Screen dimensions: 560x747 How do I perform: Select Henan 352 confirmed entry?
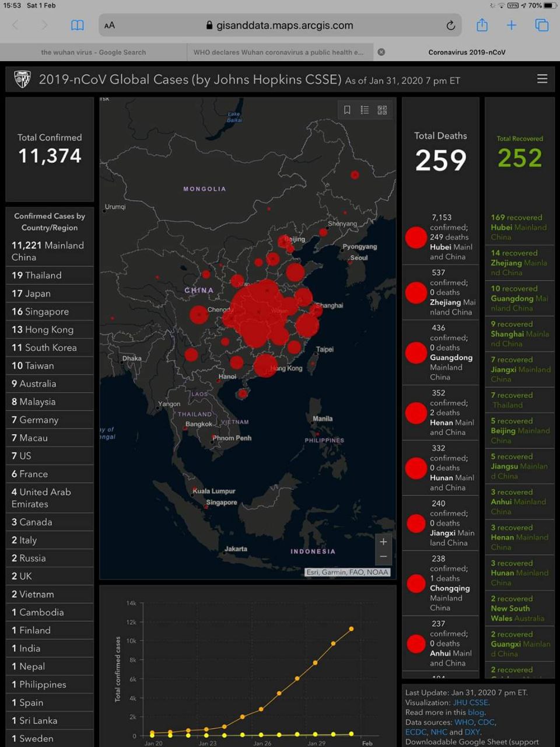point(440,413)
